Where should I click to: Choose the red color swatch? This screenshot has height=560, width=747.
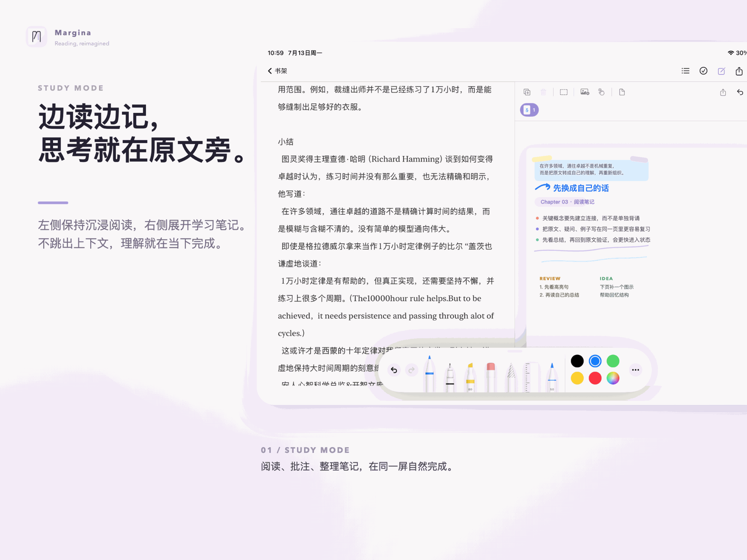[595, 378]
